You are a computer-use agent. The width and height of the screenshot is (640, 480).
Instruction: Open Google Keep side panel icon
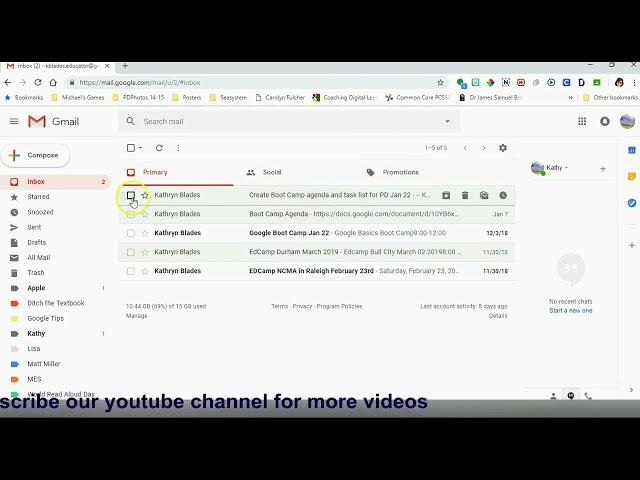pyautogui.click(x=631, y=176)
